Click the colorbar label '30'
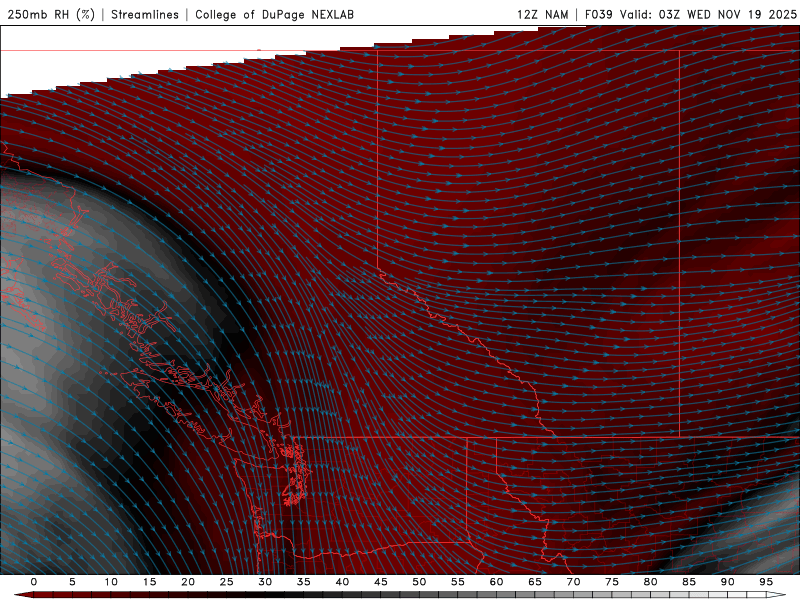Image resolution: width=800 pixels, height=600 pixels. [x=265, y=582]
